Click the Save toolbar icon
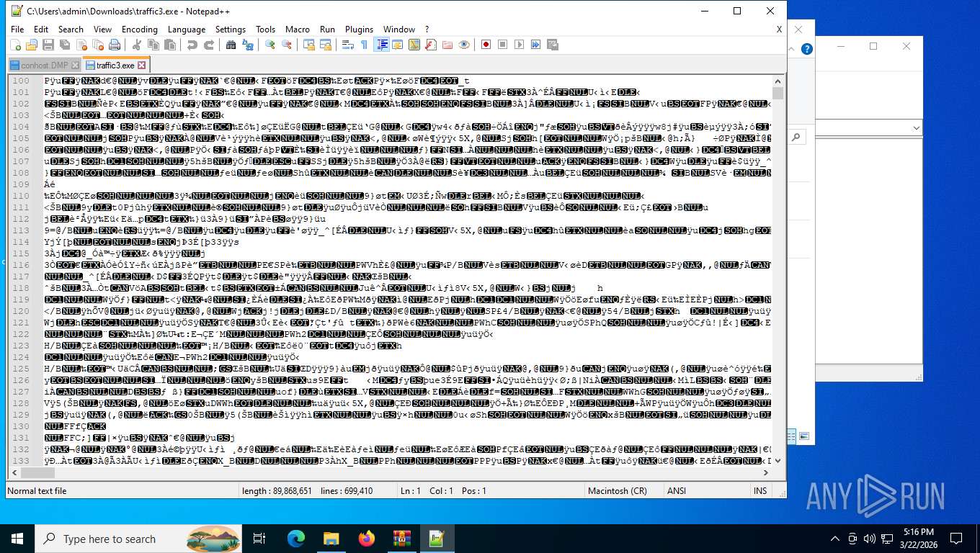980x553 pixels. point(48,45)
